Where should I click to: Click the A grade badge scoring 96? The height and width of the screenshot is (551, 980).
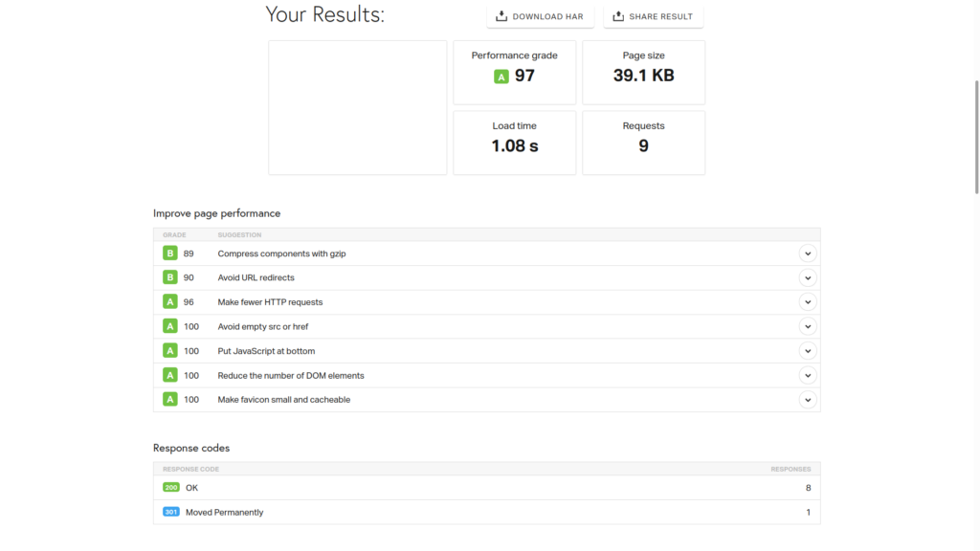click(170, 302)
